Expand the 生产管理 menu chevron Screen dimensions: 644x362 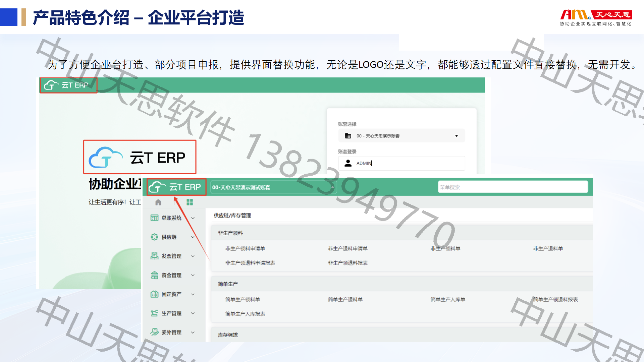pyautogui.click(x=193, y=313)
